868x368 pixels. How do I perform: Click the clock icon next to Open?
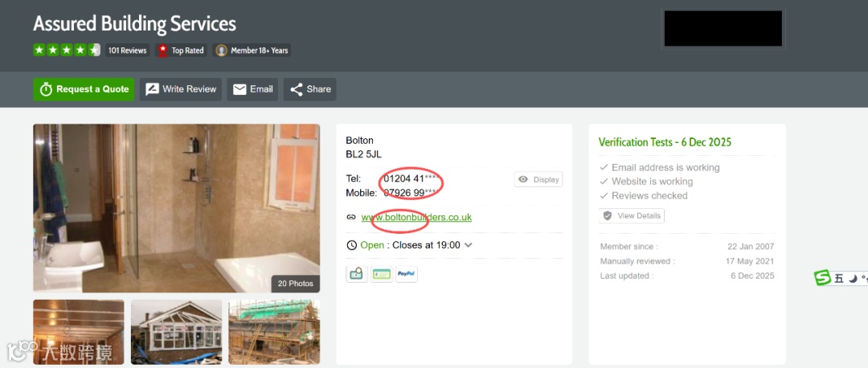click(x=351, y=245)
